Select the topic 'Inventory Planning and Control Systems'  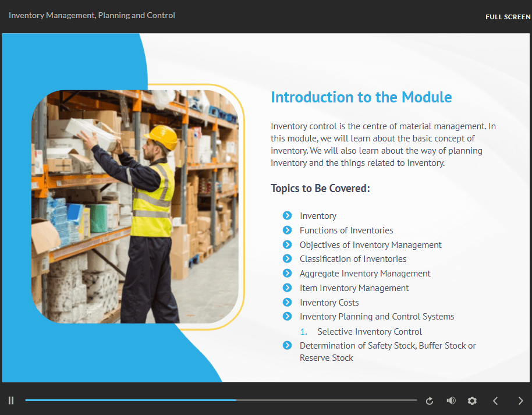pyautogui.click(x=377, y=317)
